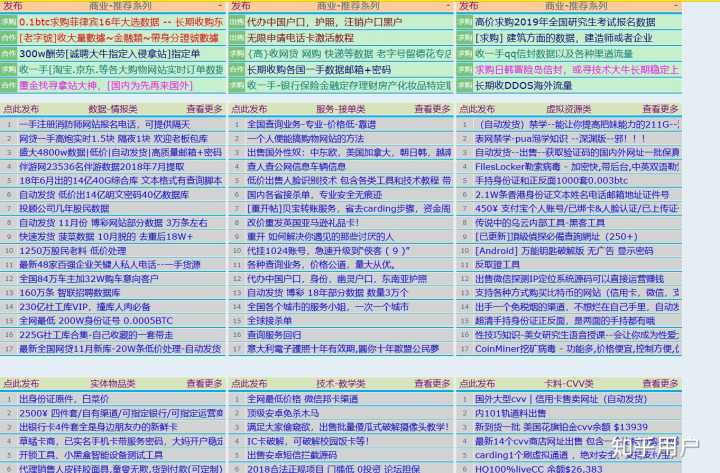Screen dimensions: 720x473
Task: Open row 15 '全网最低 200W身份证号 0.0005BTC'
Action: pos(96,321)
